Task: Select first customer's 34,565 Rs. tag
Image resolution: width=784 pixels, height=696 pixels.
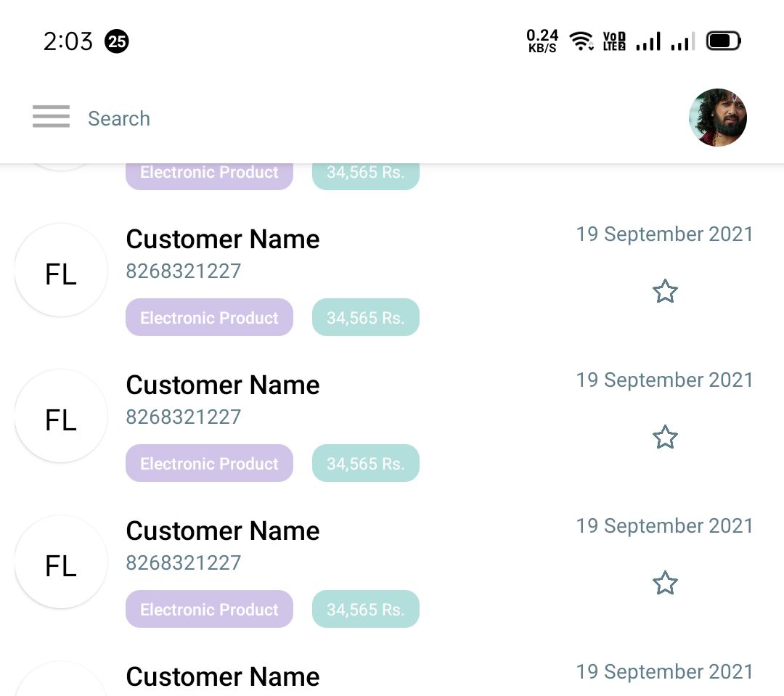Action: tap(365, 318)
